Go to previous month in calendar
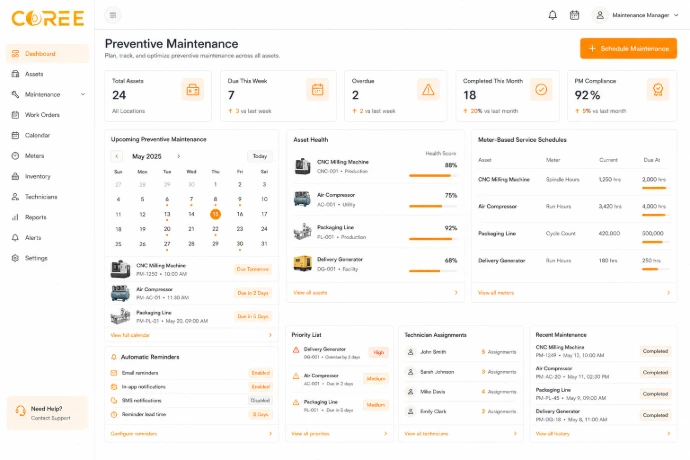 (x=117, y=156)
